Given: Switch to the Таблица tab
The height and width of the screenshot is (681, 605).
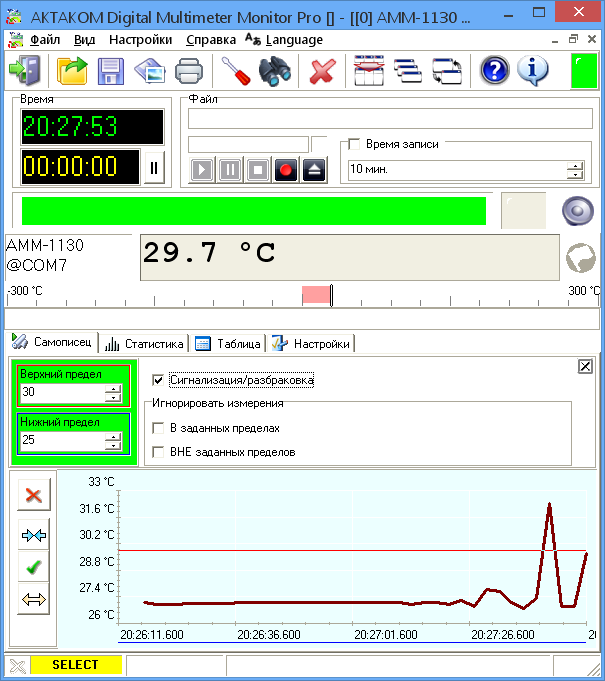Looking at the screenshot, I should click(228, 344).
